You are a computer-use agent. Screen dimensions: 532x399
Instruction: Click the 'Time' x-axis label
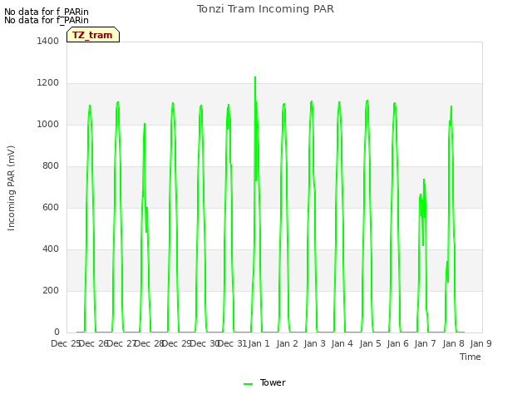[470, 357]
